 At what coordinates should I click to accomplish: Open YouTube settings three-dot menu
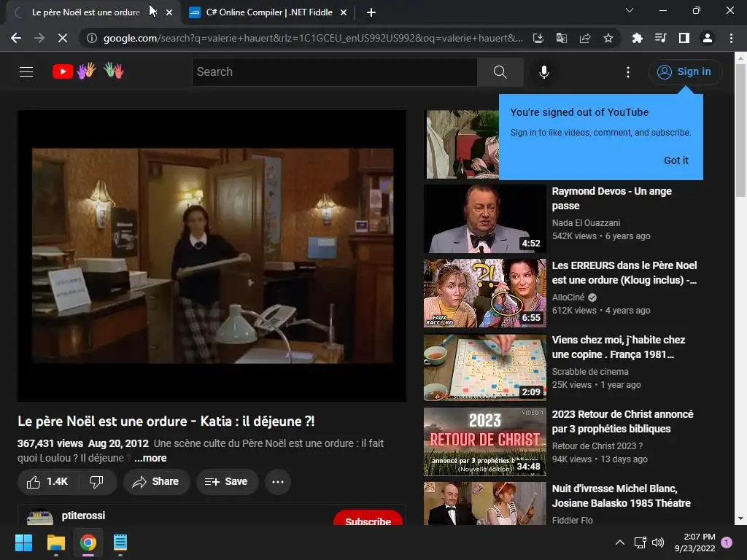628,72
